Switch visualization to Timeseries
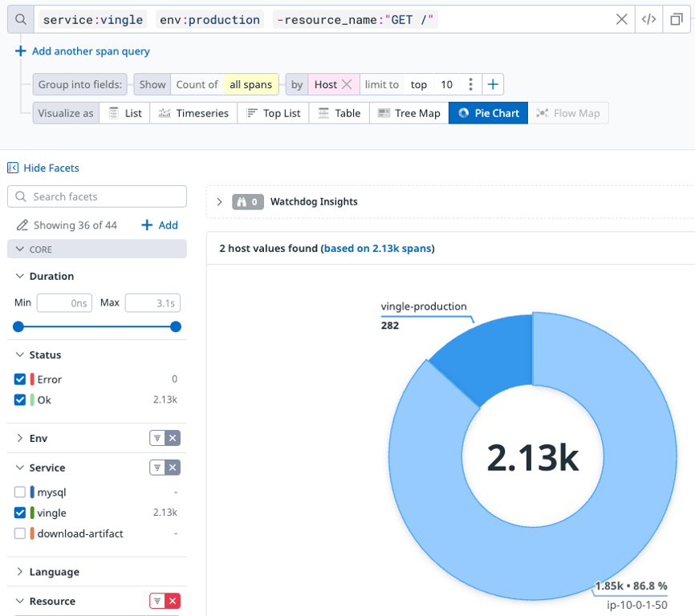 click(193, 113)
